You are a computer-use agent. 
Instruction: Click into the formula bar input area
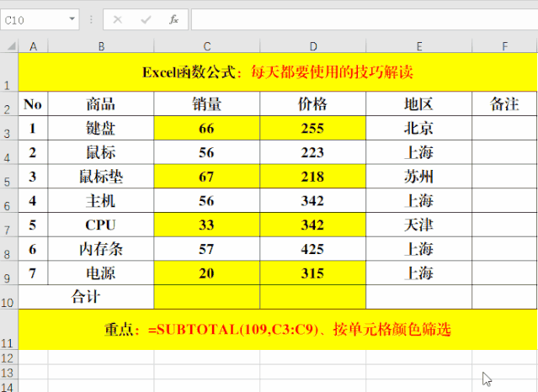365,19
